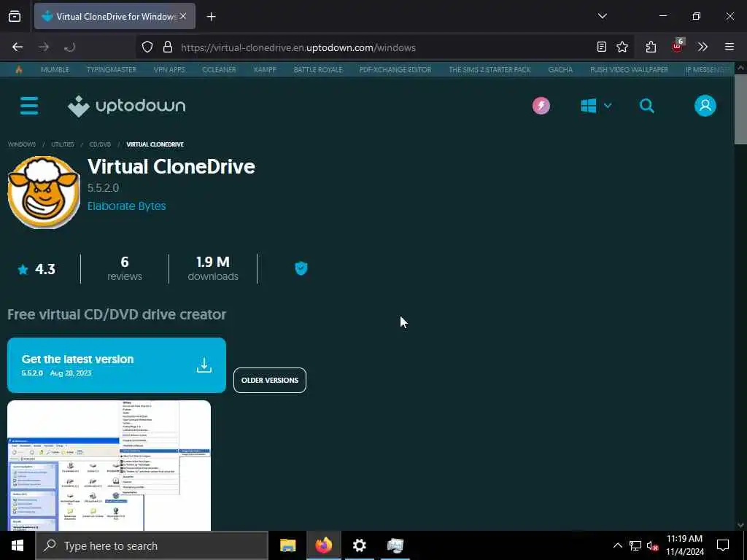
Task: Open PDF-XCHANGE EDITOR in top bar
Action: click(x=395, y=69)
